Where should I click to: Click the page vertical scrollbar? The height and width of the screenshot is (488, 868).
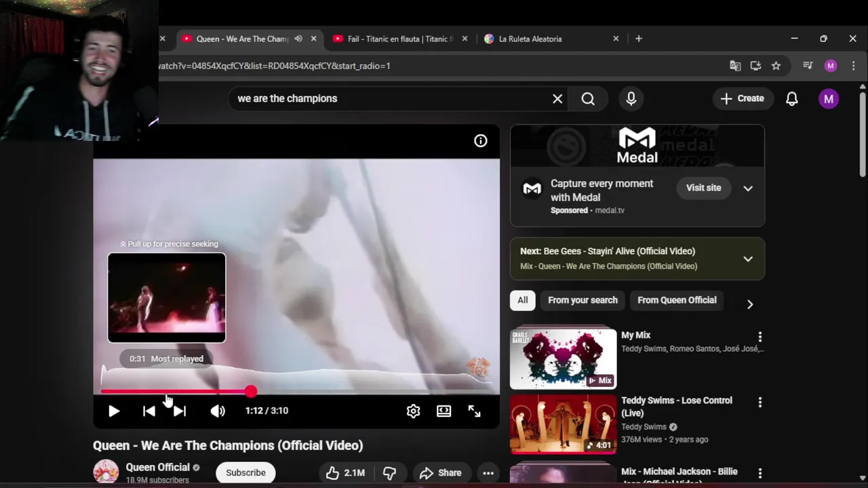pyautogui.click(x=862, y=134)
